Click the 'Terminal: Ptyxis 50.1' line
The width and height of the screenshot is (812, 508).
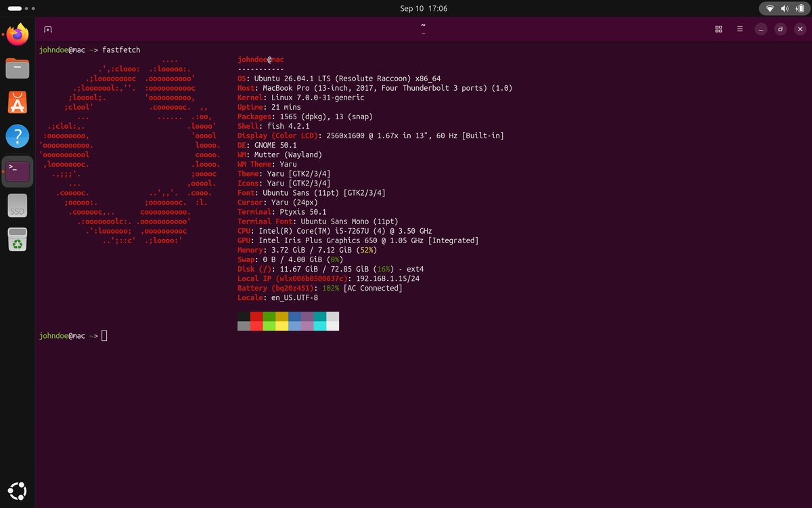(x=282, y=211)
